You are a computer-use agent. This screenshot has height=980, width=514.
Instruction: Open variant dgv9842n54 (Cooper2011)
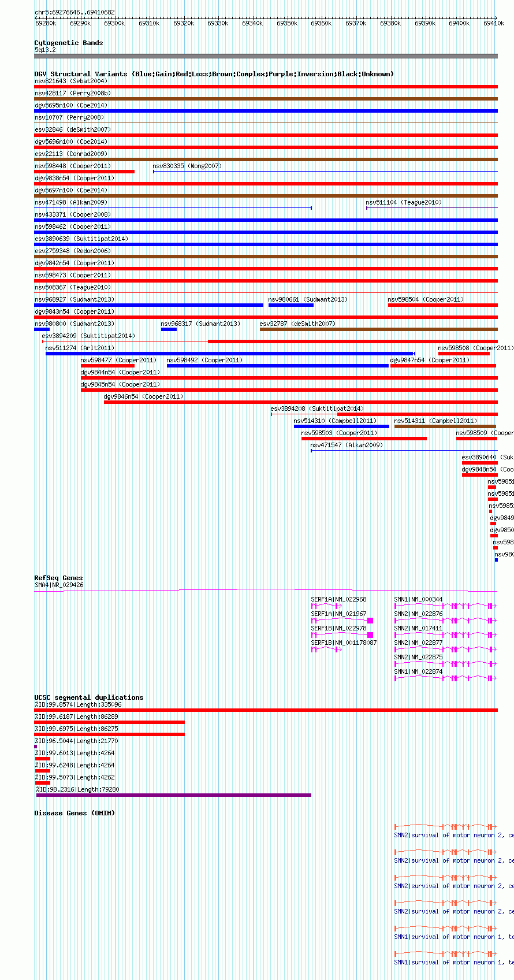(x=75, y=263)
